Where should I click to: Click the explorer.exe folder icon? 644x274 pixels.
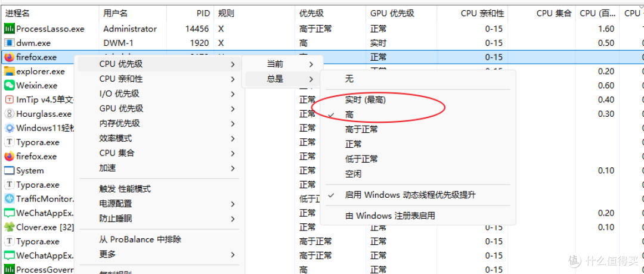[9, 71]
